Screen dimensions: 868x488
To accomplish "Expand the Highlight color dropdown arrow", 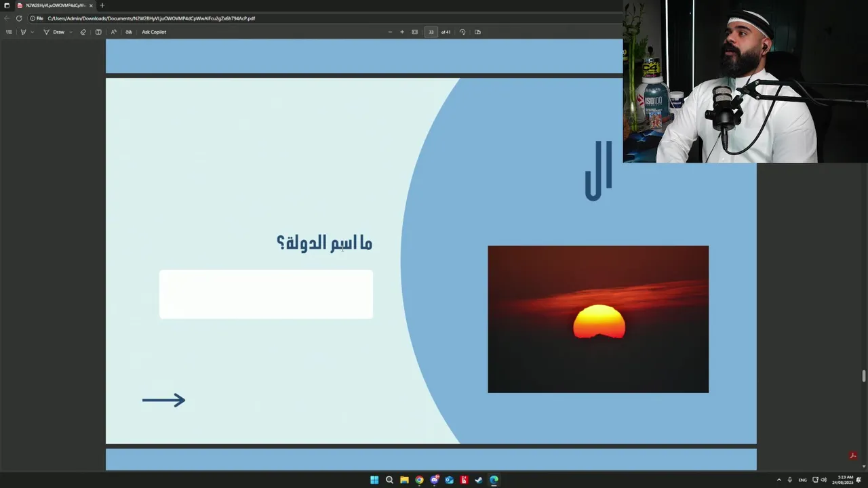I will [32, 32].
